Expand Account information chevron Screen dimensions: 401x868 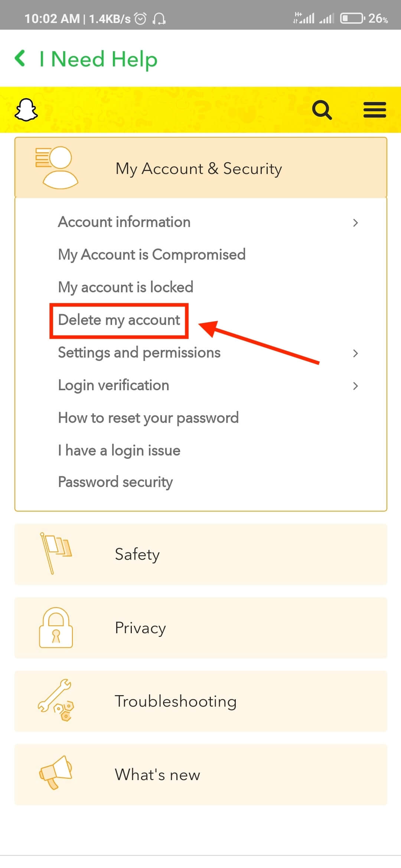pos(355,223)
